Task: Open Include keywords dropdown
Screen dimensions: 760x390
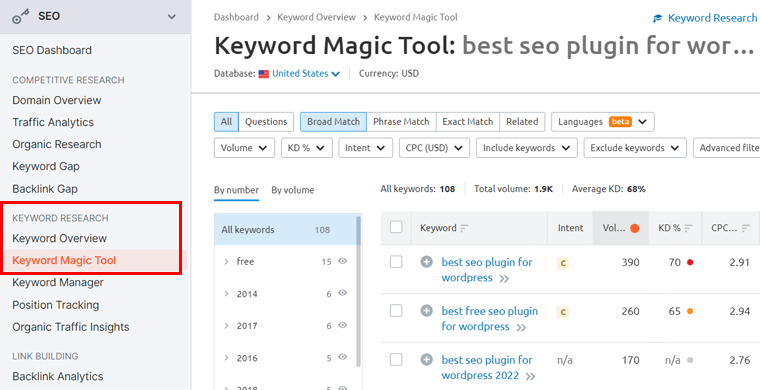Action: 527,148
